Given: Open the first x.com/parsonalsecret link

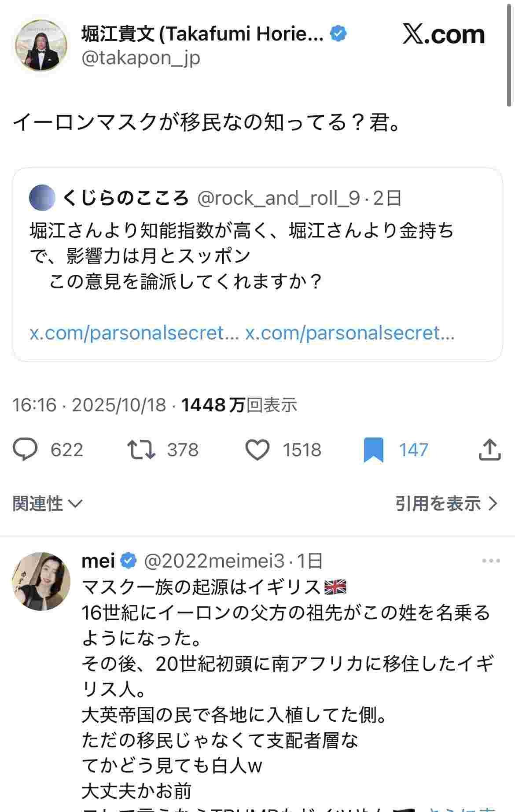Looking at the screenshot, I should click(134, 333).
